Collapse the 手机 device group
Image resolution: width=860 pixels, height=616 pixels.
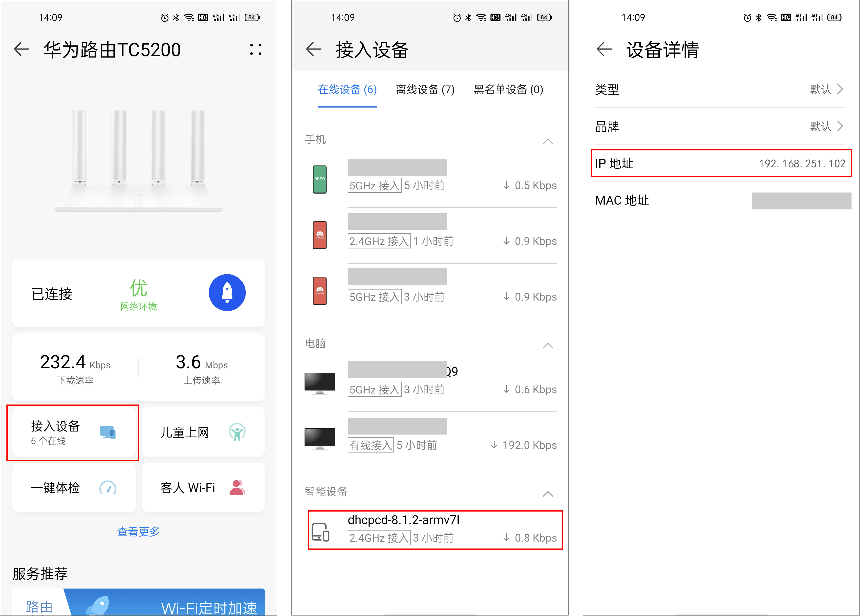pos(547,141)
